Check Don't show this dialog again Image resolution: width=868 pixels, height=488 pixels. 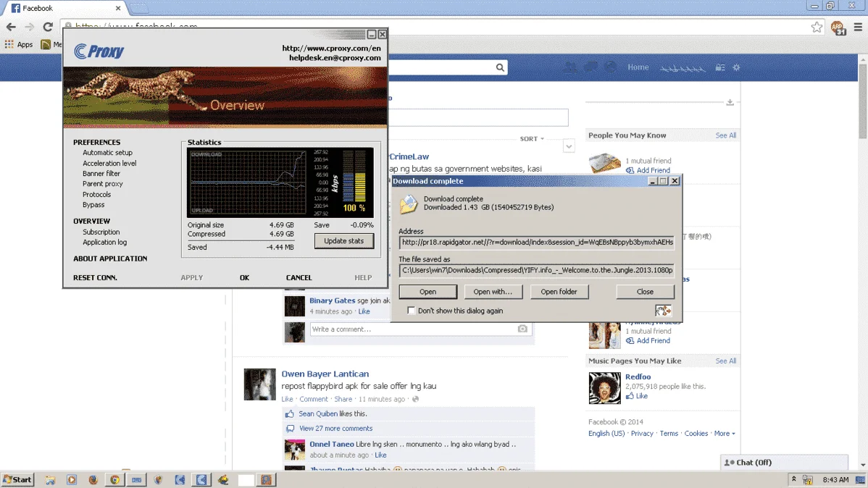click(x=412, y=311)
